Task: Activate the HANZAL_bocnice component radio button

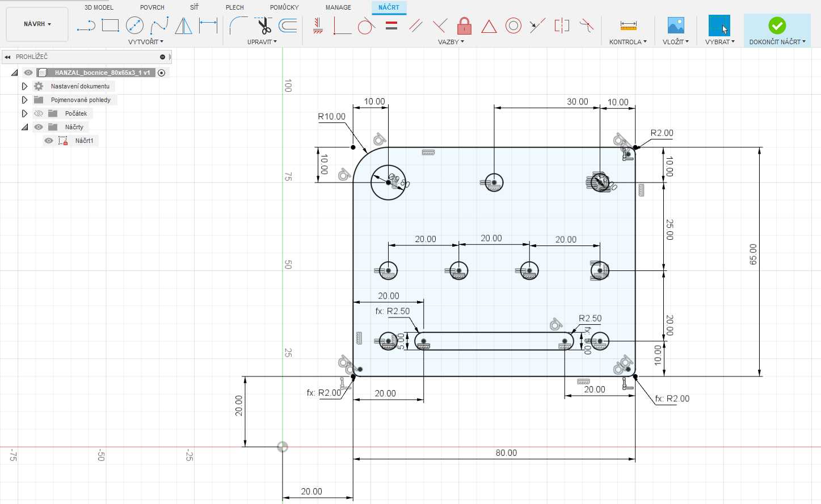Action: click(x=162, y=73)
